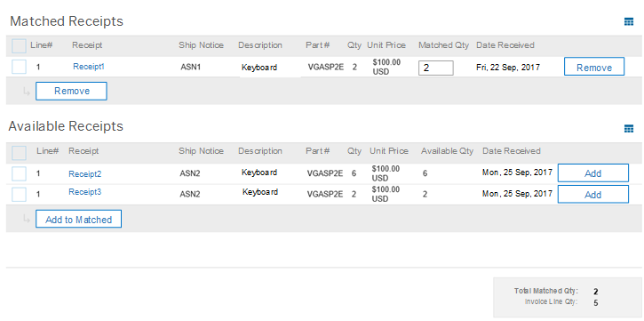Click Keyboard description in Receipt1 row
644x321 pixels.
pyautogui.click(x=259, y=68)
